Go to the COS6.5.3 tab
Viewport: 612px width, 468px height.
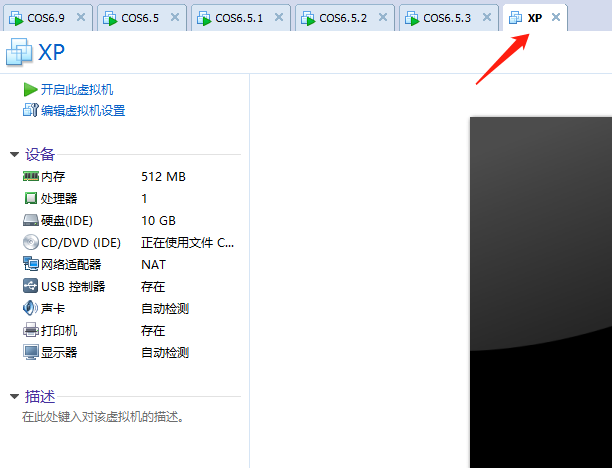447,18
